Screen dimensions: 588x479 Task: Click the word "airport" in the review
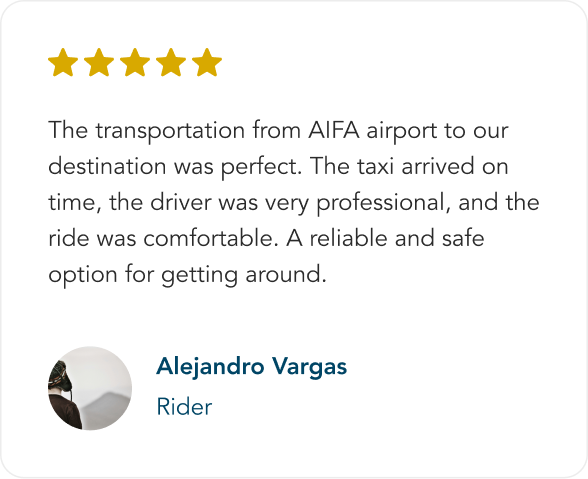tap(402, 131)
